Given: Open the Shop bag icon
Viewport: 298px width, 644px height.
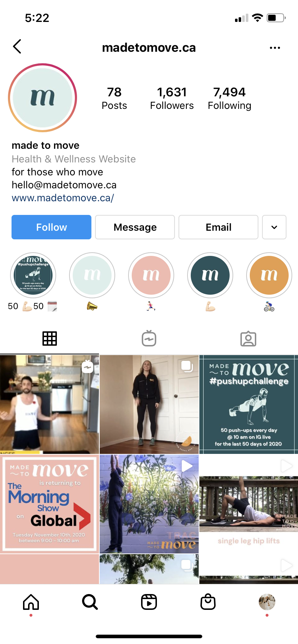Looking at the screenshot, I should coord(208,602).
